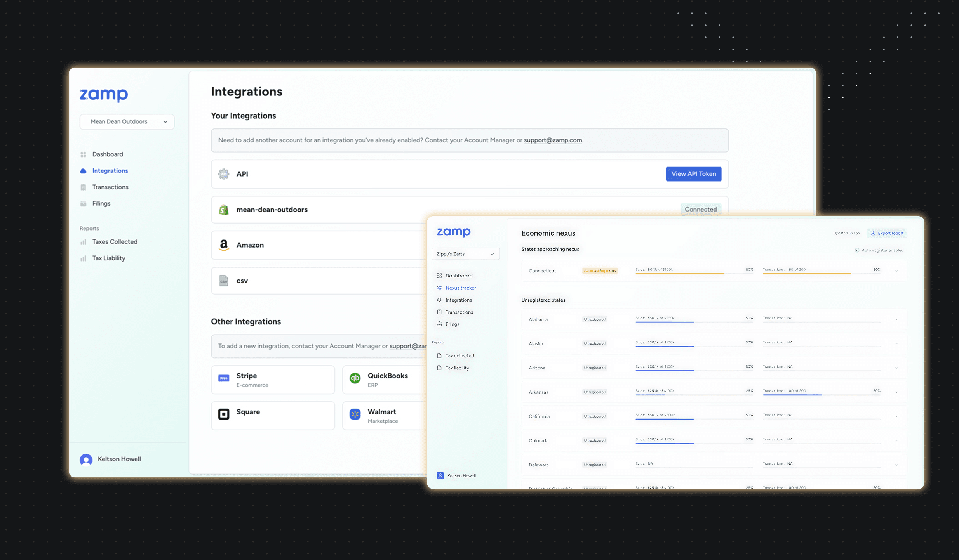Click the Walmart spark icon
Viewport: 959px width, 560px height.
click(355, 414)
